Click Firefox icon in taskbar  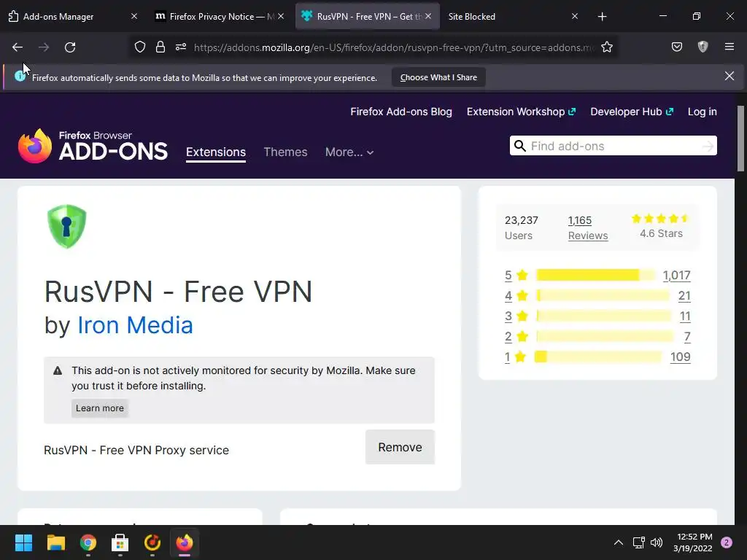coord(185,542)
